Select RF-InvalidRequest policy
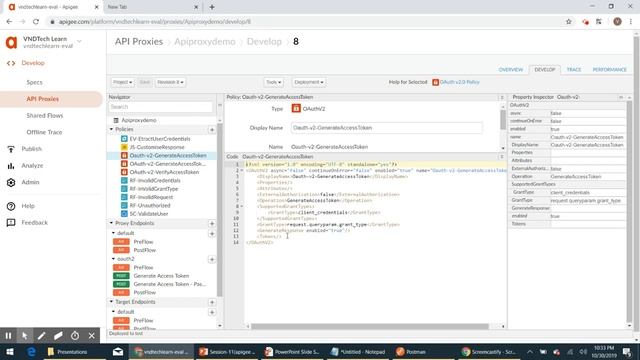 click(x=151, y=197)
